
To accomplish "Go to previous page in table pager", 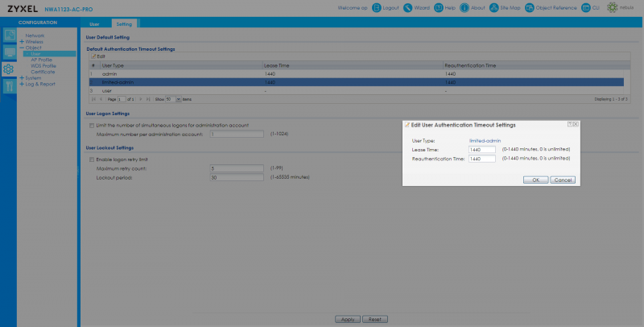I will click(101, 99).
